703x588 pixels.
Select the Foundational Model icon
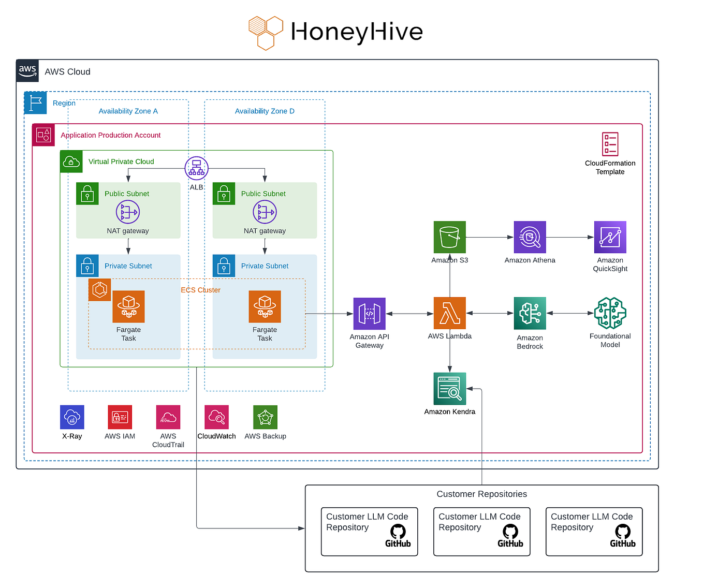point(610,314)
